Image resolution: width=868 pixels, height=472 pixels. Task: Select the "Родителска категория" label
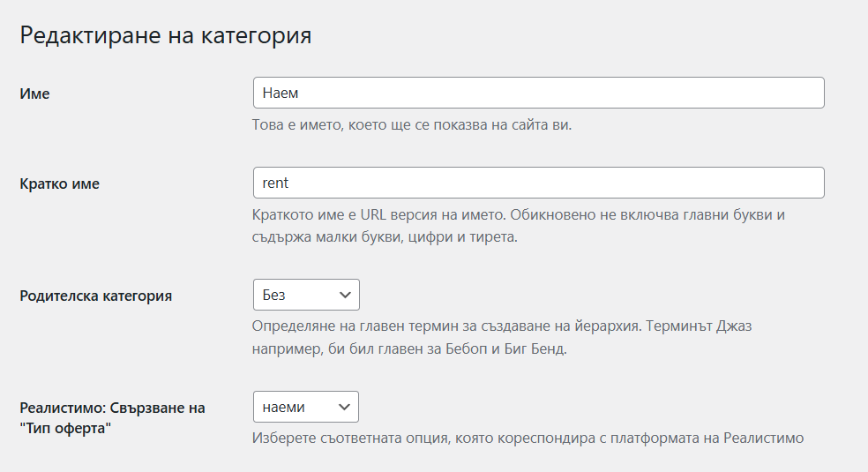[95, 296]
